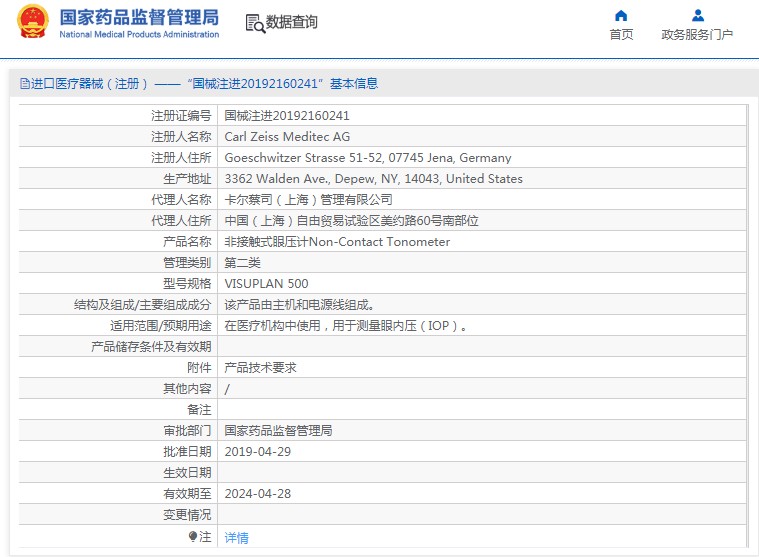Select expiry date 2024-04-28
The image size is (759, 557).
click(x=258, y=494)
